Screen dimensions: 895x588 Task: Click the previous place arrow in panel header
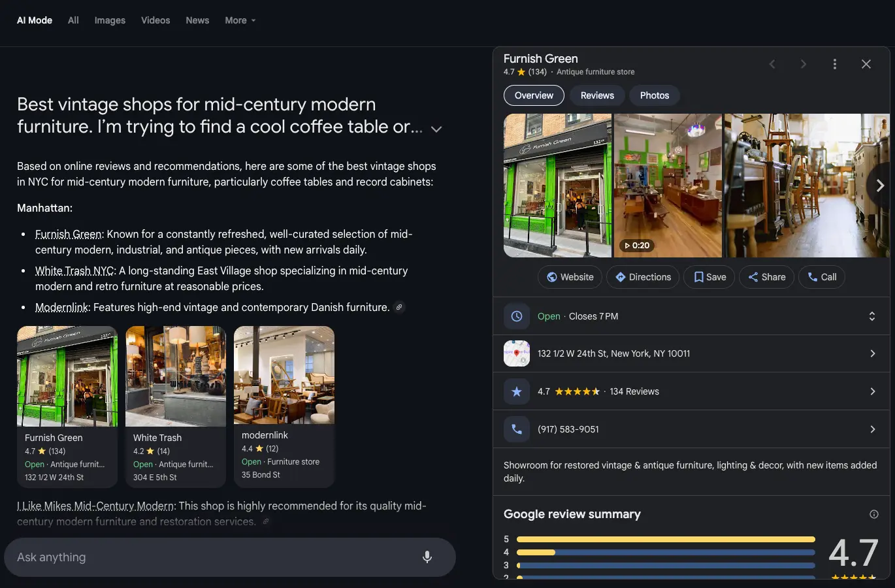pyautogui.click(x=772, y=64)
